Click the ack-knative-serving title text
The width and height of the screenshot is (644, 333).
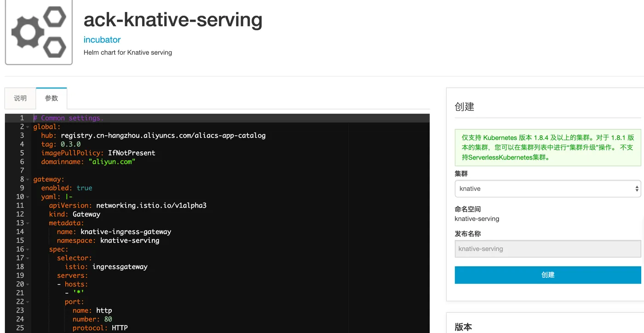tap(173, 19)
